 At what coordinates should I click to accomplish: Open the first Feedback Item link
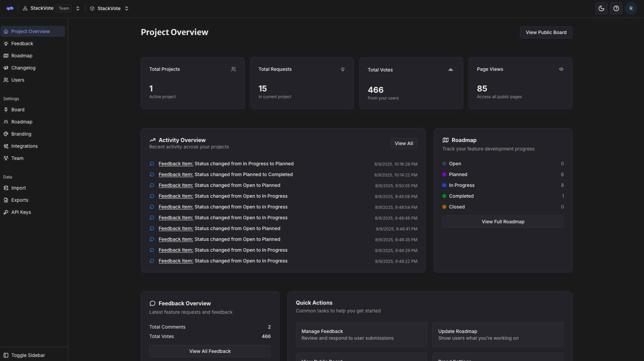pos(176,164)
